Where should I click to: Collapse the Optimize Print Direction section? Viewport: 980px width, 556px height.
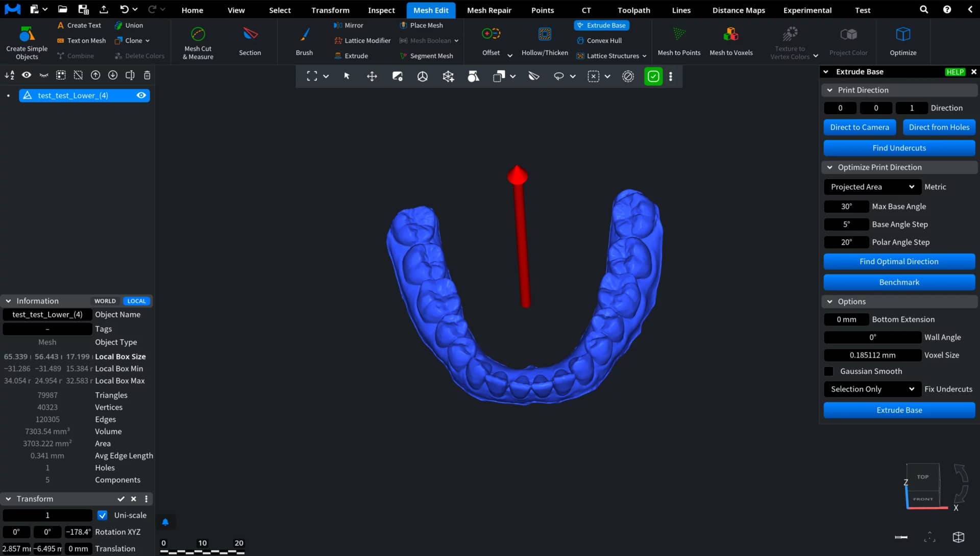point(830,167)
